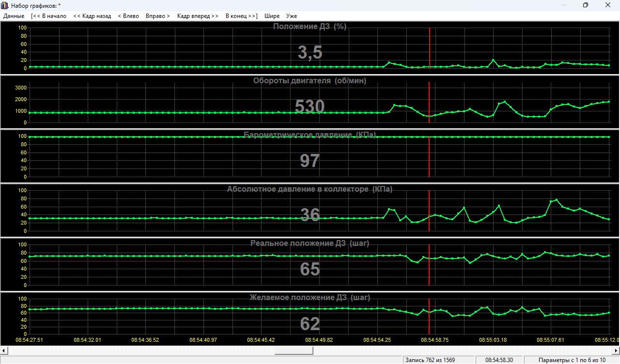
Task: Go to the end via "В конец"
Action: [241, 16]
